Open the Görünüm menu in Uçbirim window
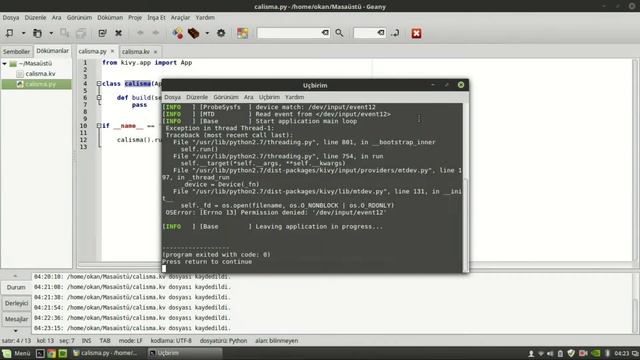Image resolution: width=640 pixels, height=360 pixels. pos(226,97)
